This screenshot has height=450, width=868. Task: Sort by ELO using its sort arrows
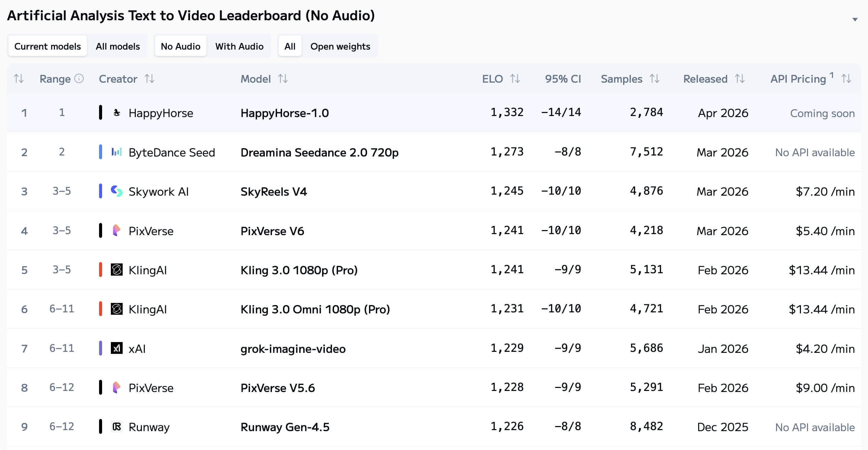coord(515,79)
